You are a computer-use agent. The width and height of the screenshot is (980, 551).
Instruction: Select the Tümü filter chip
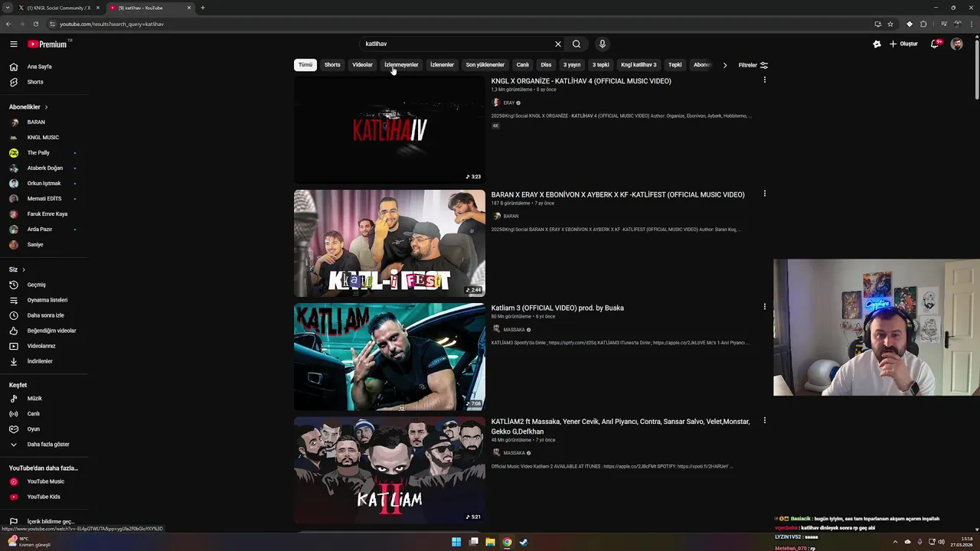305,65
